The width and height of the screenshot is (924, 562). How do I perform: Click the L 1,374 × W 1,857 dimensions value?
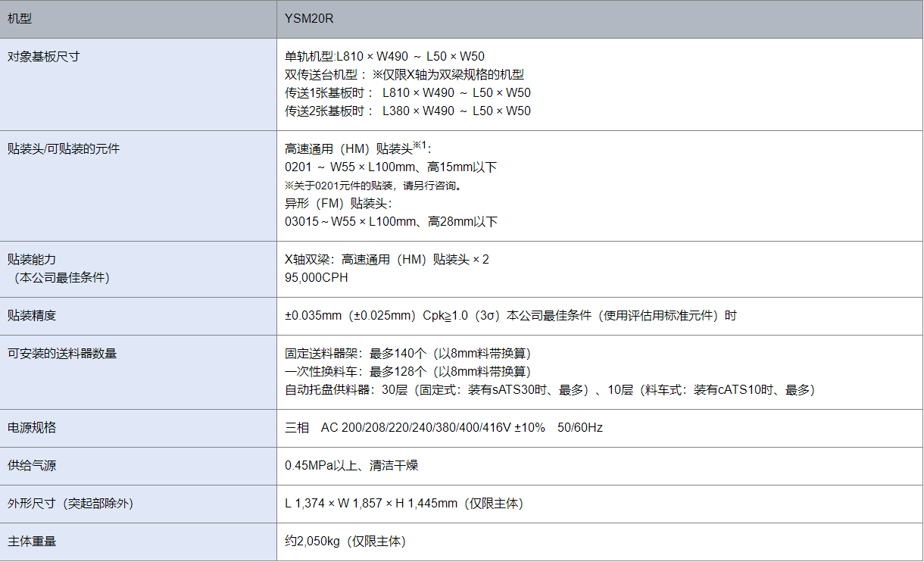pos(404,504)
